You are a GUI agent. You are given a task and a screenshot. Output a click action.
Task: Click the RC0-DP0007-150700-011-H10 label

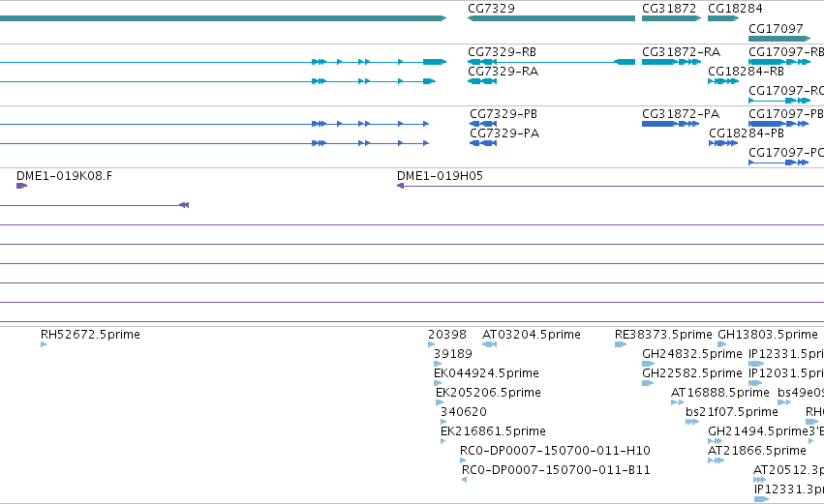tap(555, 451)
